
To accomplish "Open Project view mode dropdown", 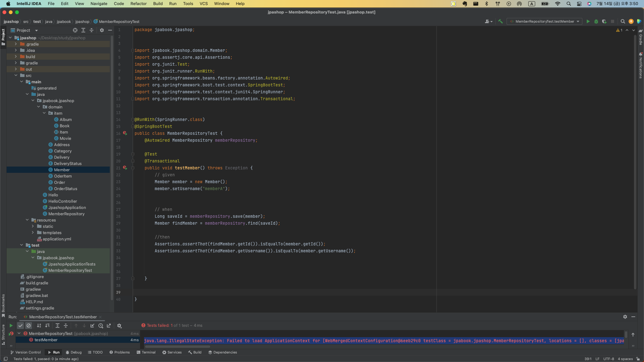I will click(x=36, y=30).
